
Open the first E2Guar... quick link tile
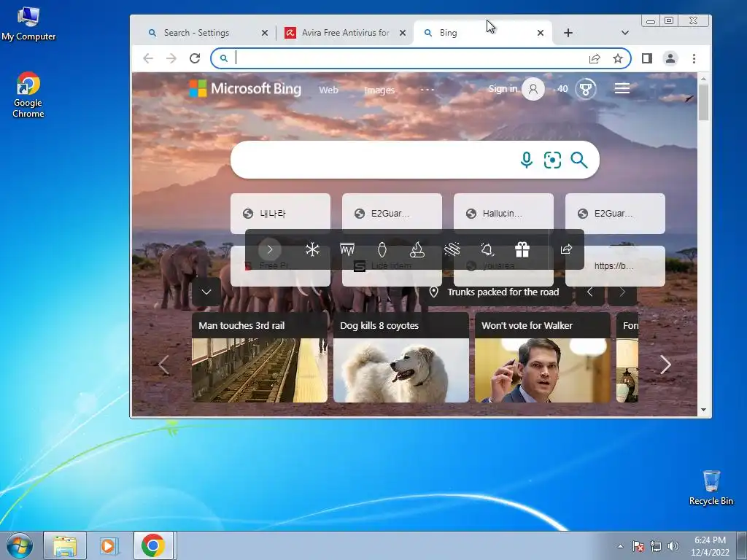click(x=392, y=214)
